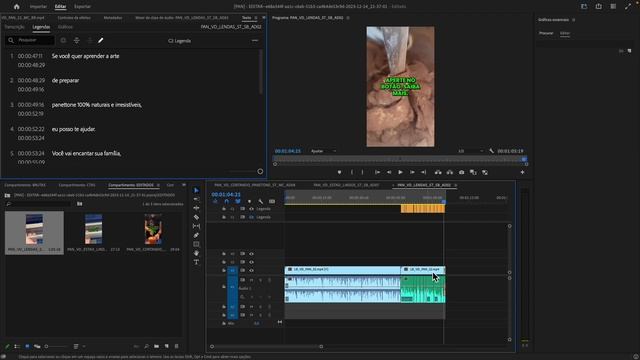Click the Extract button in Program monitor

[x=449, y=172]
